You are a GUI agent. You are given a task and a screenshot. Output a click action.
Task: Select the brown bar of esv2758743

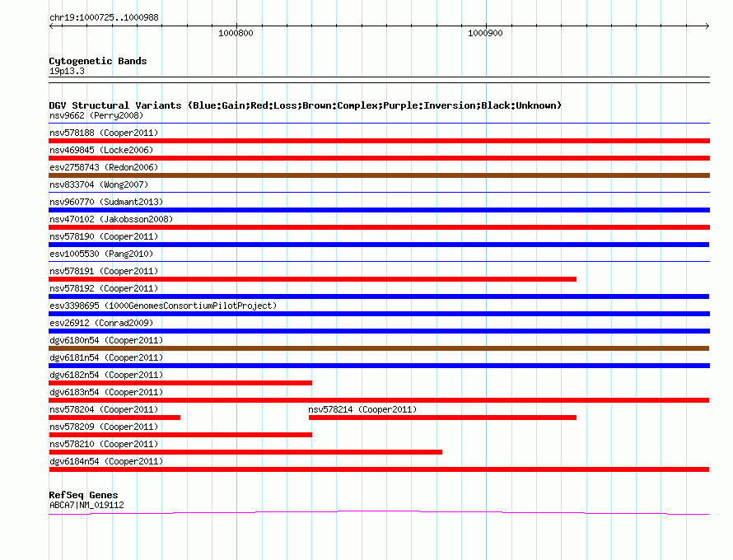pos(379,175)
